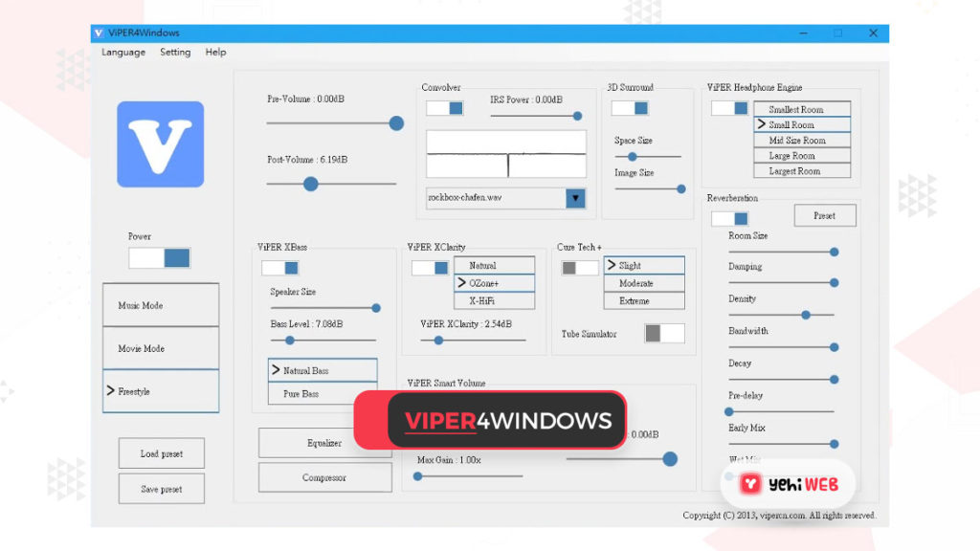Toggle the Reverberation switch
The width and height of the screenshot is (980, 551).
(x=729, y=218)
